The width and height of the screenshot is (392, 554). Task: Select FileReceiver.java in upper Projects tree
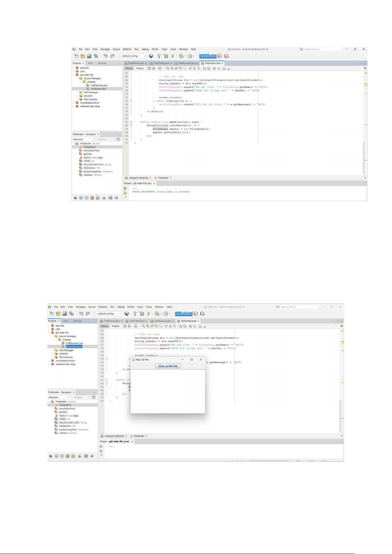point(99,85)
